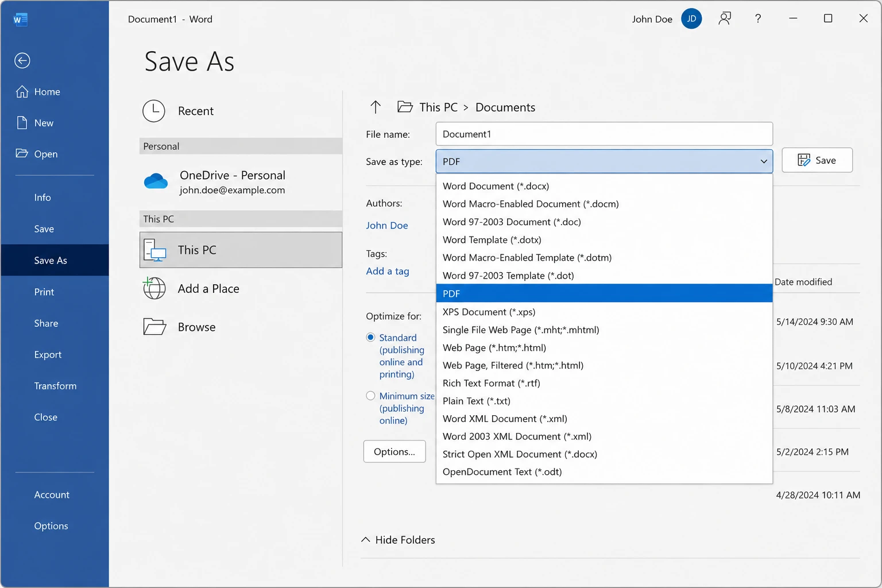Go up one folder level arrow
This screenshot has width=882, height=588.
pos(376,107)
